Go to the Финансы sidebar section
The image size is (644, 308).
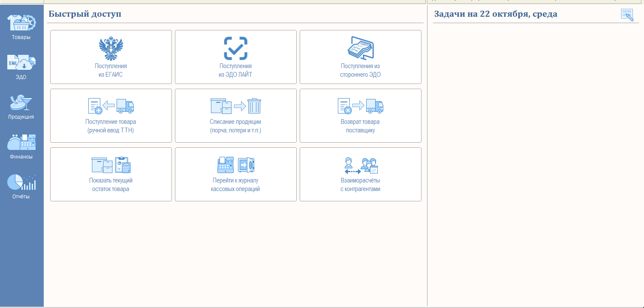click(21, 144)
